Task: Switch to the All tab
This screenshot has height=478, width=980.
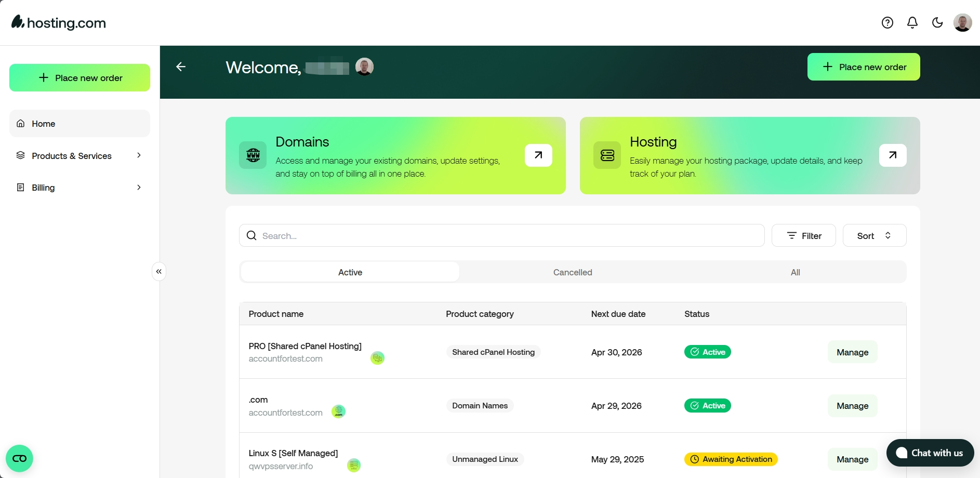Action: (x=795, y=272)
